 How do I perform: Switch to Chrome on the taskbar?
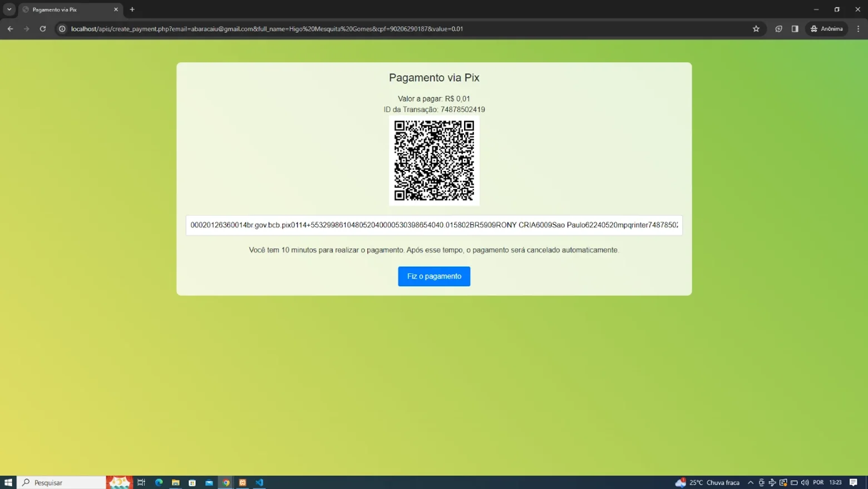point(226,482)
